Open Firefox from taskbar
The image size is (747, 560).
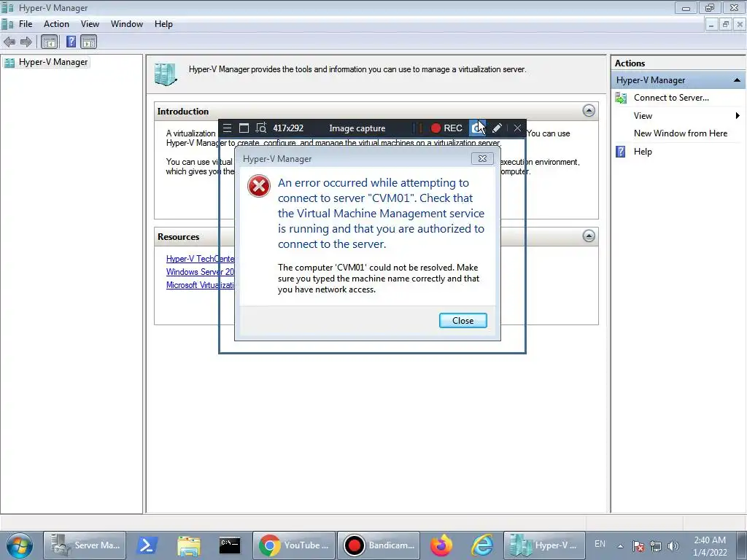(x=441, y=545)
